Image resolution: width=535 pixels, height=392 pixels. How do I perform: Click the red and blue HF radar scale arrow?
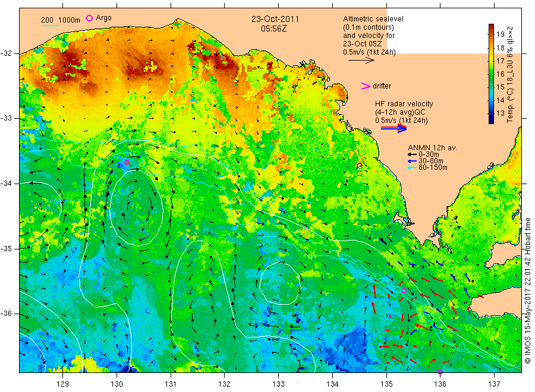click(x=394, y=128)
